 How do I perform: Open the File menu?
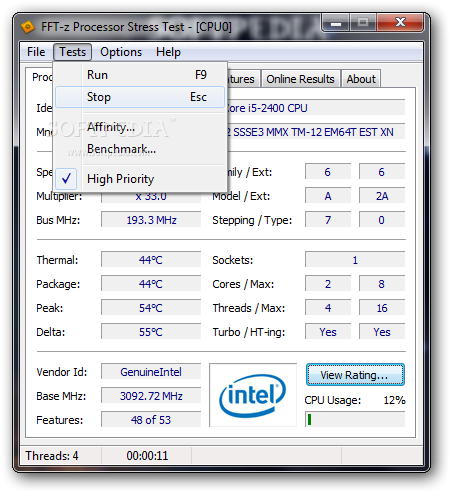36,52
